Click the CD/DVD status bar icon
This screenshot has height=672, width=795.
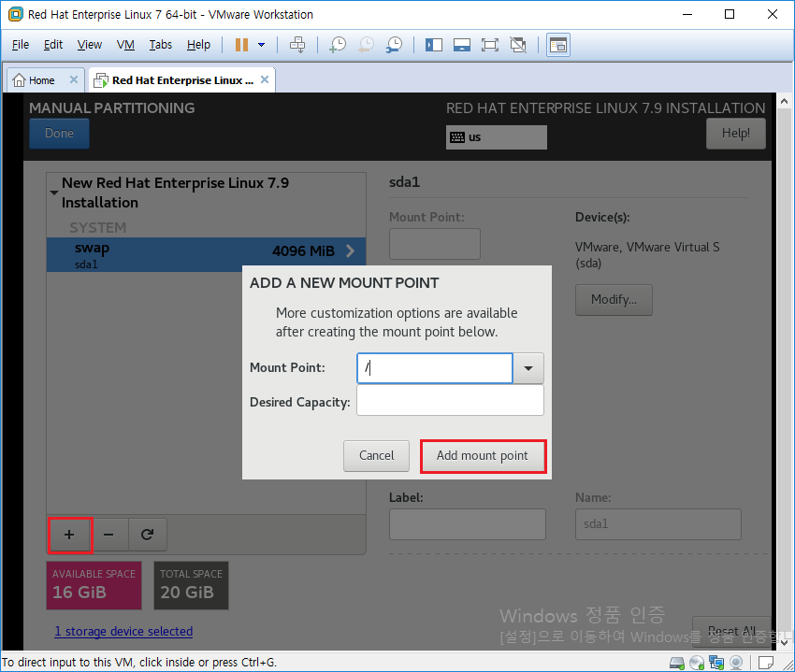697,663
